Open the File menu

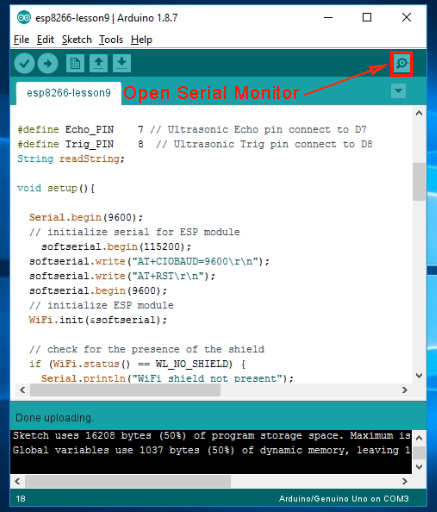pos(21,40)
